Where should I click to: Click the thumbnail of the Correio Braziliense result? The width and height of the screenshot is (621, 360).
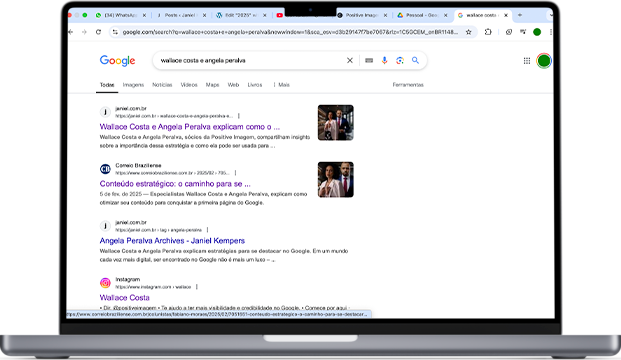(335, 179)
